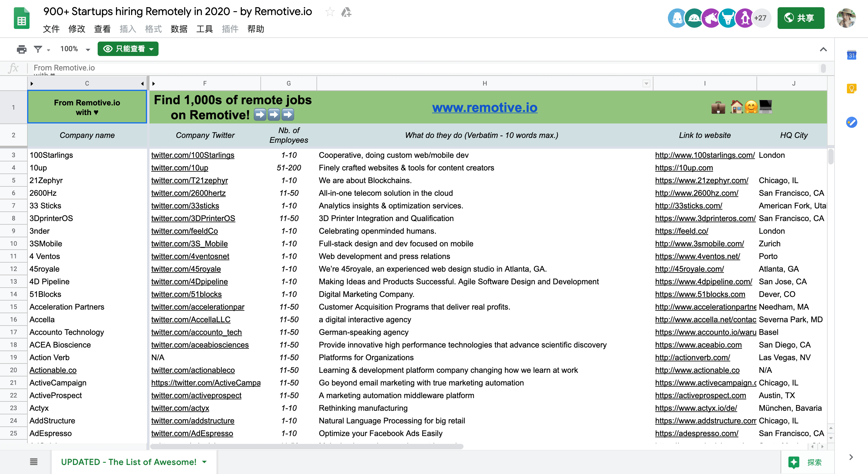The height and width of the screenshot is (474, 868).
Task: Open http://33sticks.com/ link
Action: [688, 206]
